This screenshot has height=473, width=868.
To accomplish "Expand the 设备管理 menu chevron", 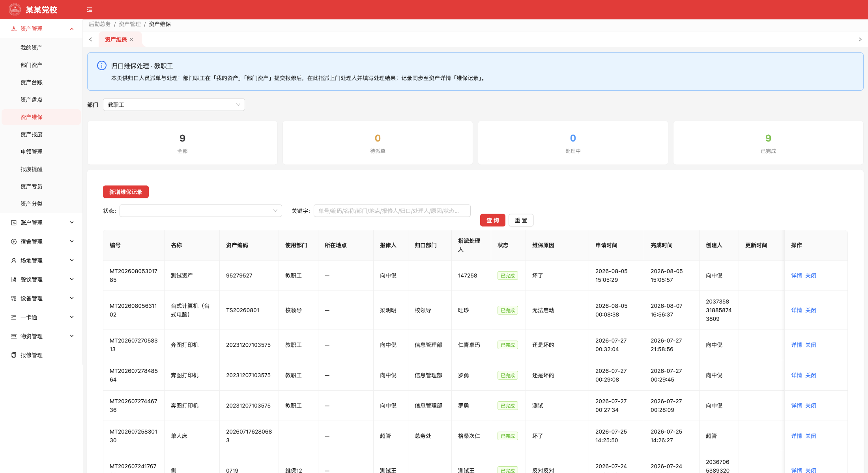I will (x=72, y=298).
